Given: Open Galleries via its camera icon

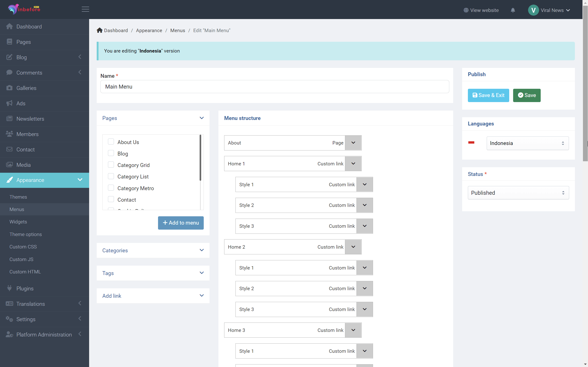Looking at the screenshot, I should click(9, 88).
